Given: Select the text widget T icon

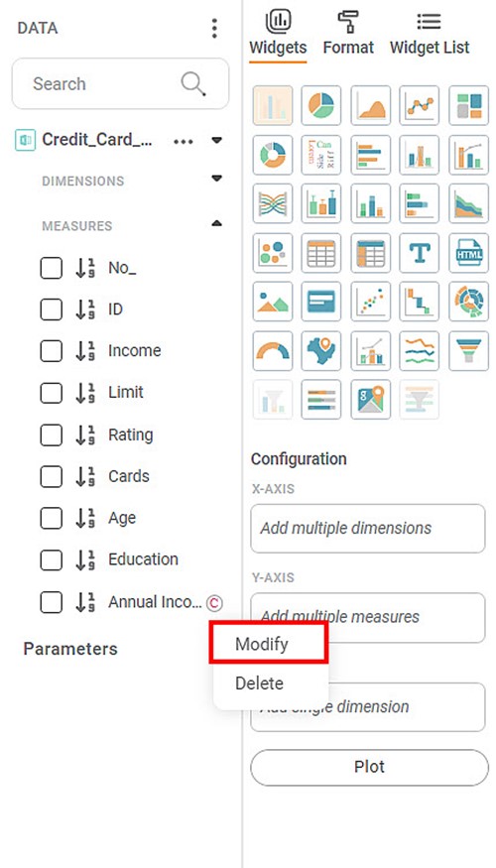Looking at the screenshot, I should pyautogui.click(x=419, y=253).
